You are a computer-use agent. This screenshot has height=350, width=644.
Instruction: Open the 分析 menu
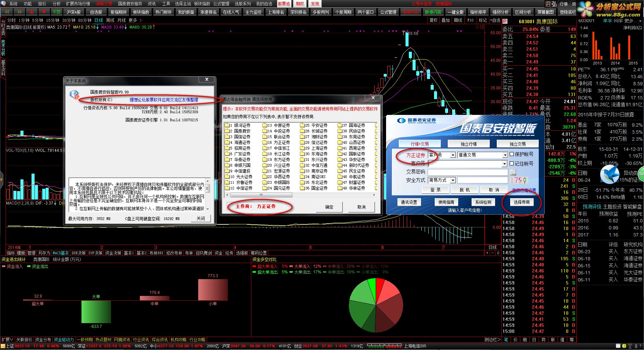click(x=57, y=4)
